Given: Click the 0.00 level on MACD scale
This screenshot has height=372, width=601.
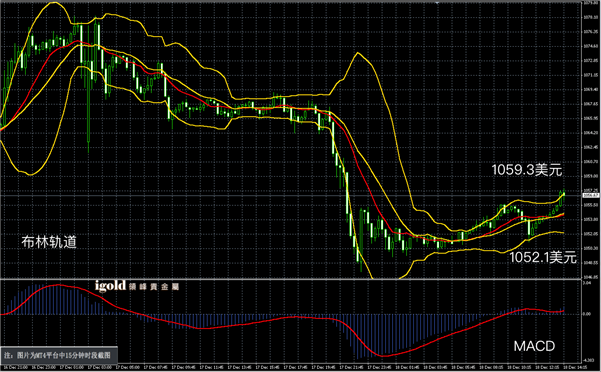Looking at the screenshot, I should click(x=586, y=314).
